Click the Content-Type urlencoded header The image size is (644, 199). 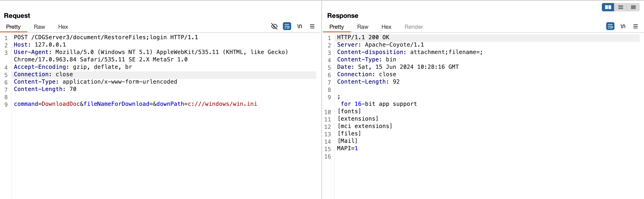coord(95,82)
